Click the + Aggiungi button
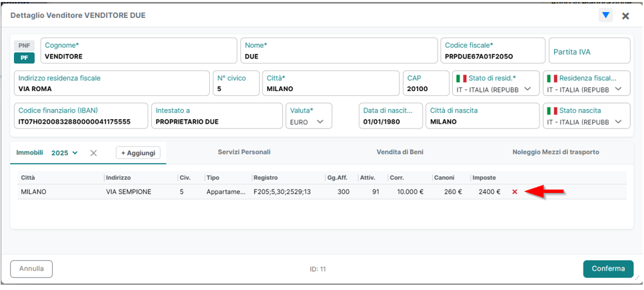The height and width of the screenshot is (290, 644). click(138, 152)
